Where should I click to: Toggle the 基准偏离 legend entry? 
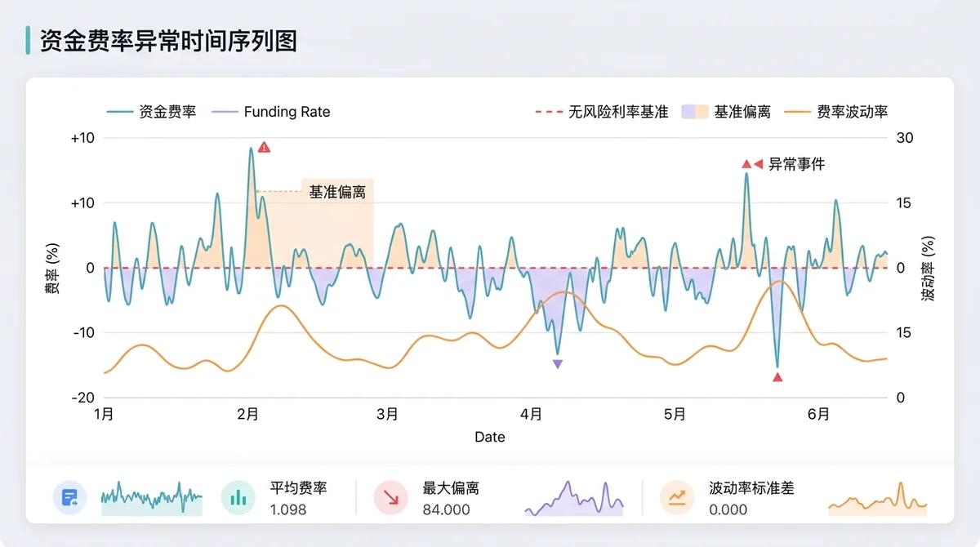click(727, 112)
